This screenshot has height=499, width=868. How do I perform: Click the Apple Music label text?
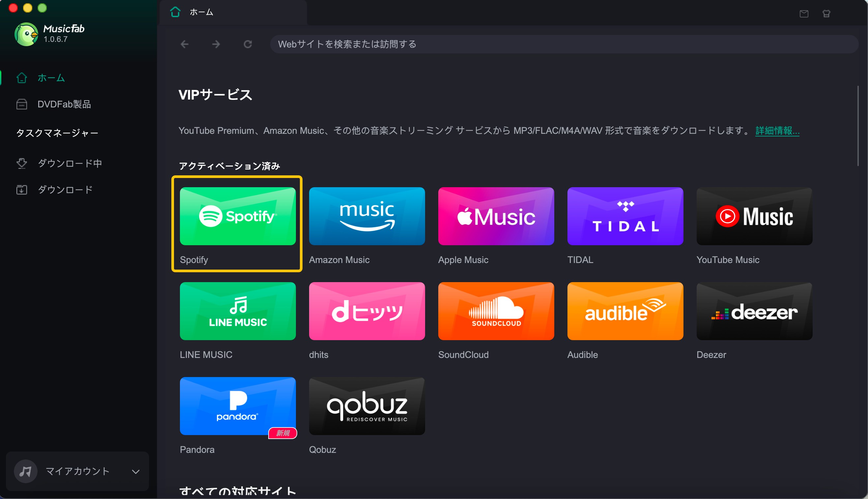[463, 260]
